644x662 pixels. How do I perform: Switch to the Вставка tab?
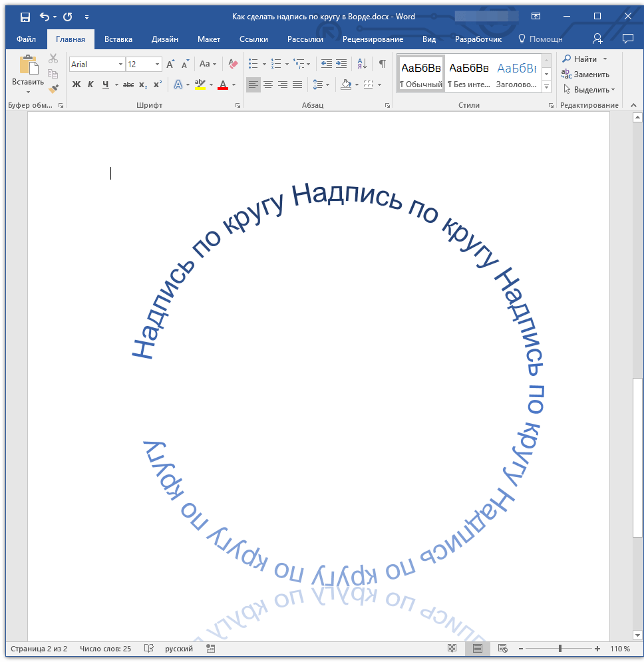click(x=118, y=39)
